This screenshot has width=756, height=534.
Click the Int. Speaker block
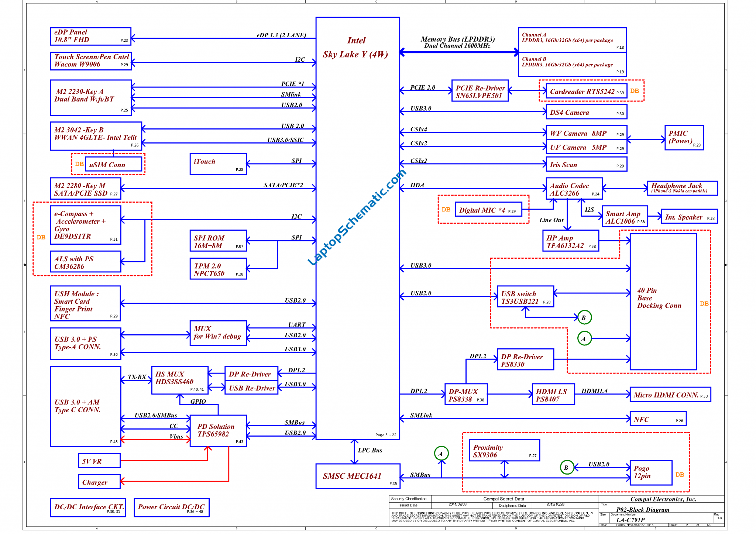(x=689, y=217)
